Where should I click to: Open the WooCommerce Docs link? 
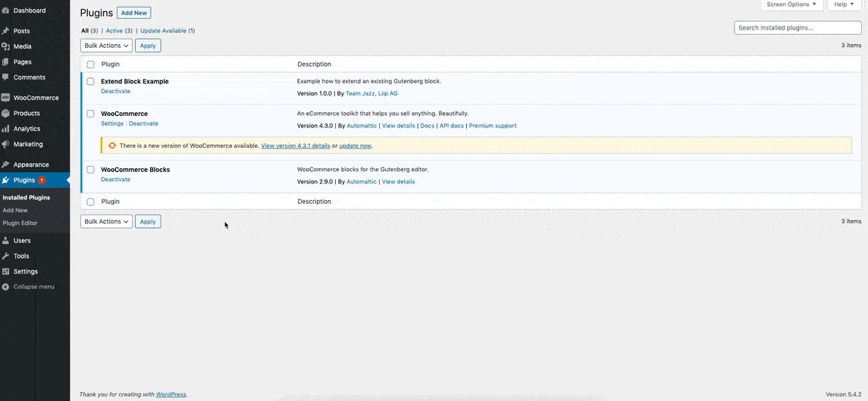pos(428,126)
